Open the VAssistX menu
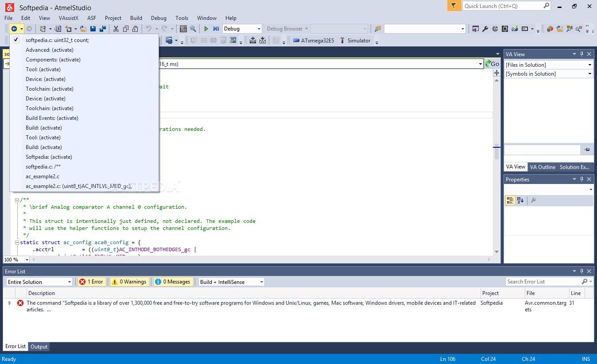This screenshot has height=364, width=597. tap(68, 18)
